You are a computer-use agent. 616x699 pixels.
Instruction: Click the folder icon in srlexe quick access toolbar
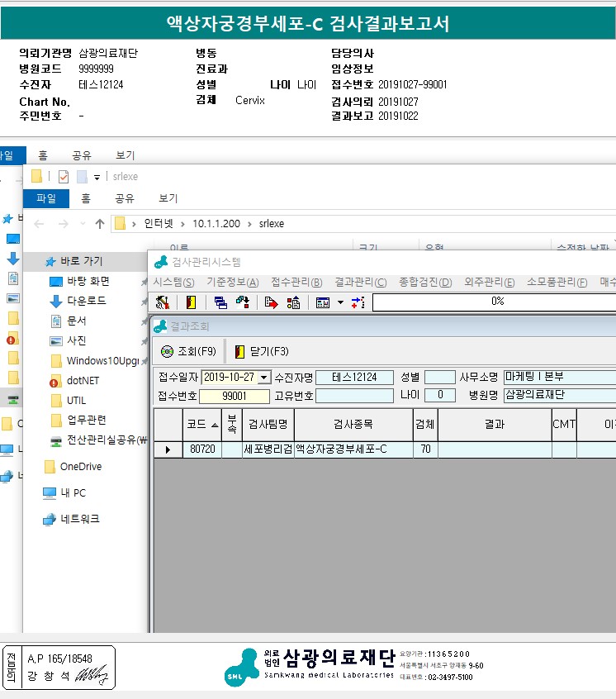[x=36, y=177]
